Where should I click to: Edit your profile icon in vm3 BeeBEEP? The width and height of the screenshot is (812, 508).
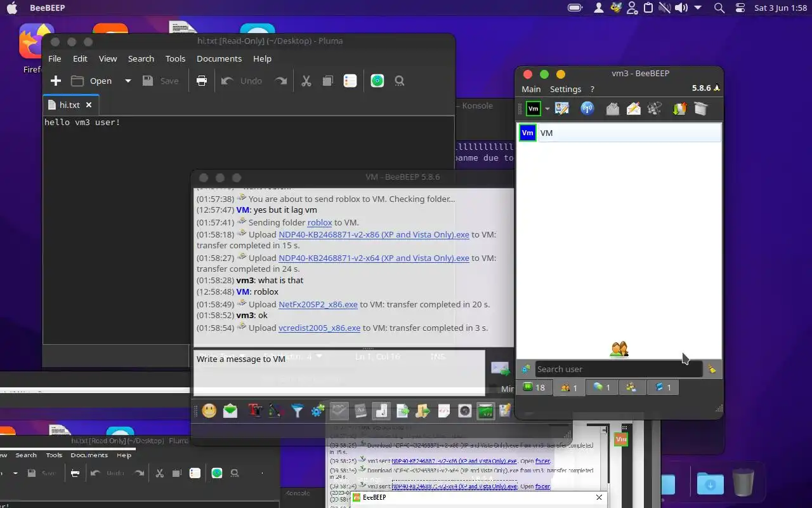click(562, 109)
